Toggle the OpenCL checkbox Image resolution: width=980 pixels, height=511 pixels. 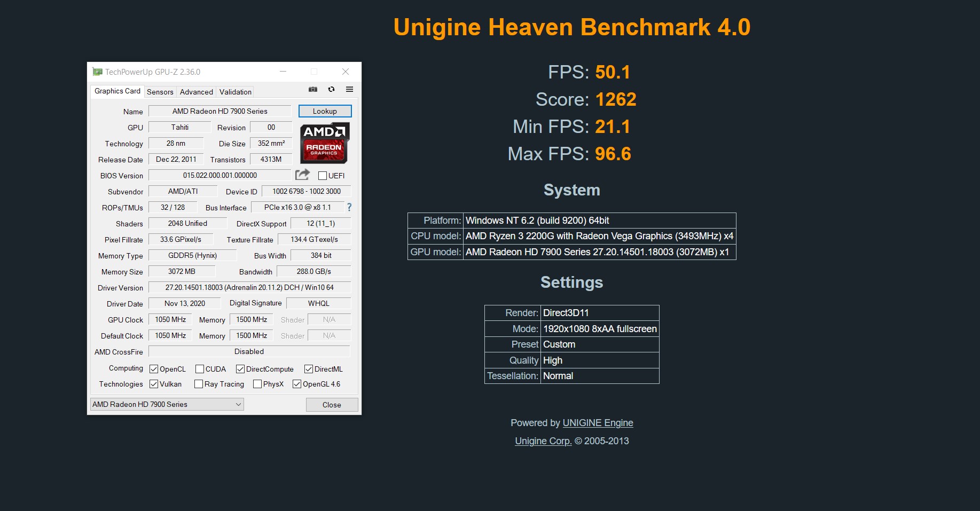[154, 369]
